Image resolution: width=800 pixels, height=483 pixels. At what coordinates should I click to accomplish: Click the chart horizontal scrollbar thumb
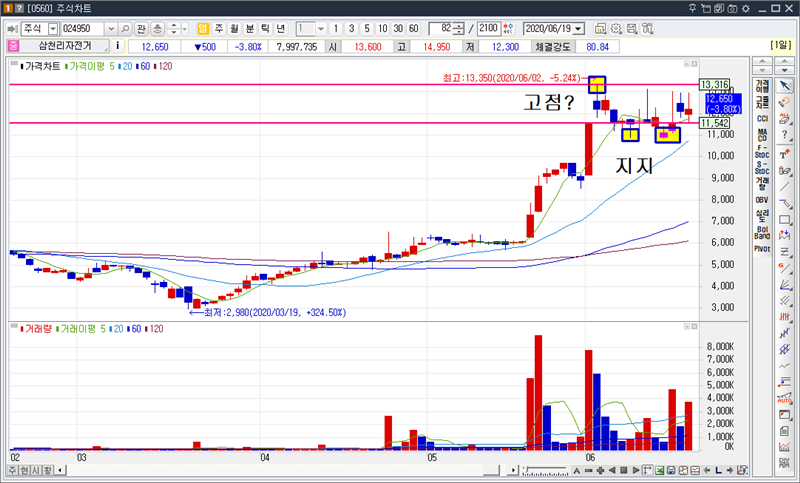491,470
